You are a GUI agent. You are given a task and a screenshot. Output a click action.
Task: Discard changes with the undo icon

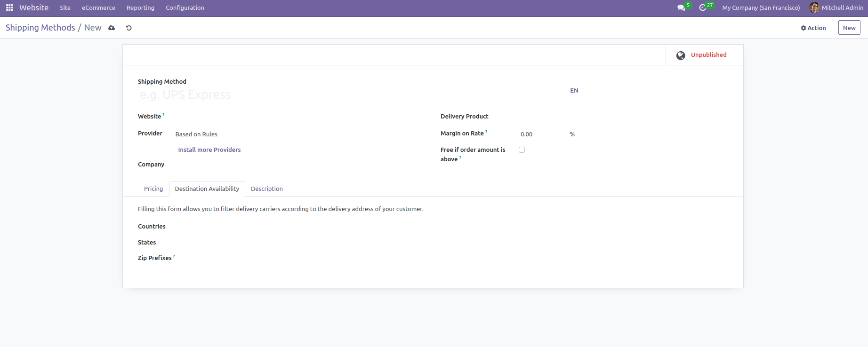[129, 28]
